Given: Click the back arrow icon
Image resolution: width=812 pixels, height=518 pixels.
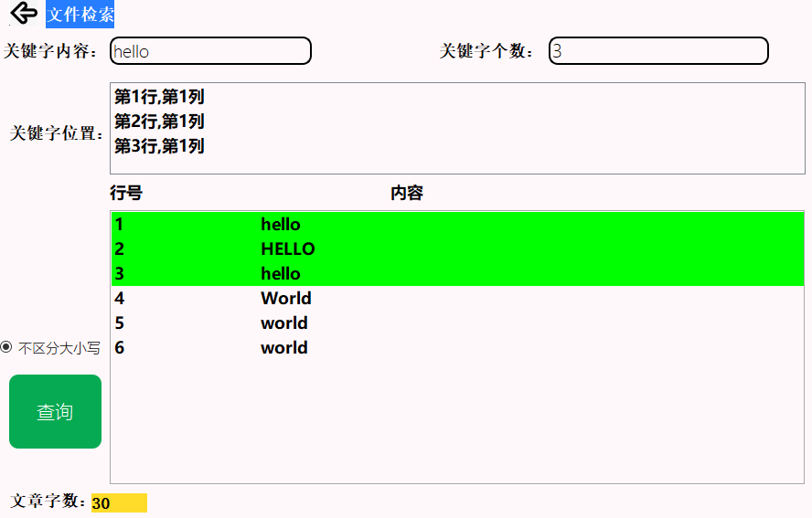Looking at the screenshot, I should [24, 14].
